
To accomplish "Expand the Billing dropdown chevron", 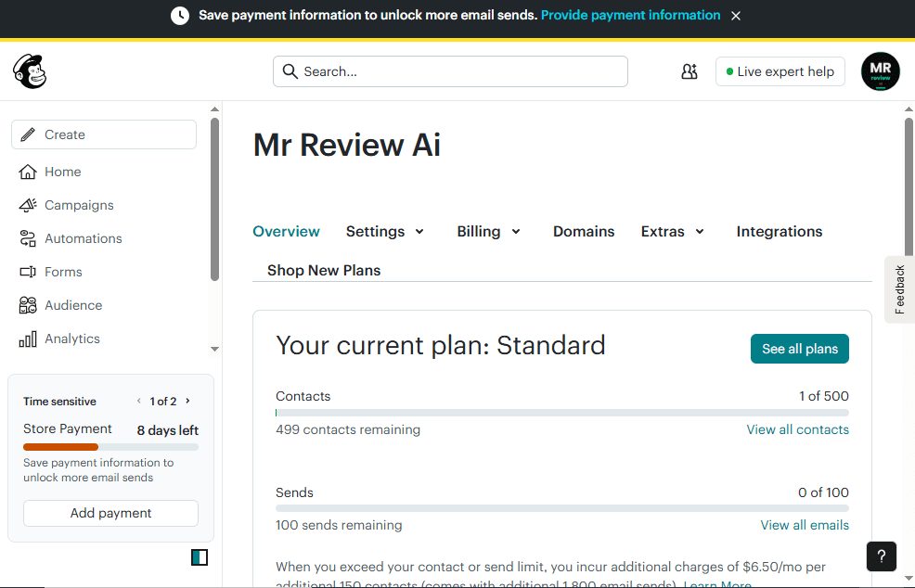I will [x=516, y=232].
